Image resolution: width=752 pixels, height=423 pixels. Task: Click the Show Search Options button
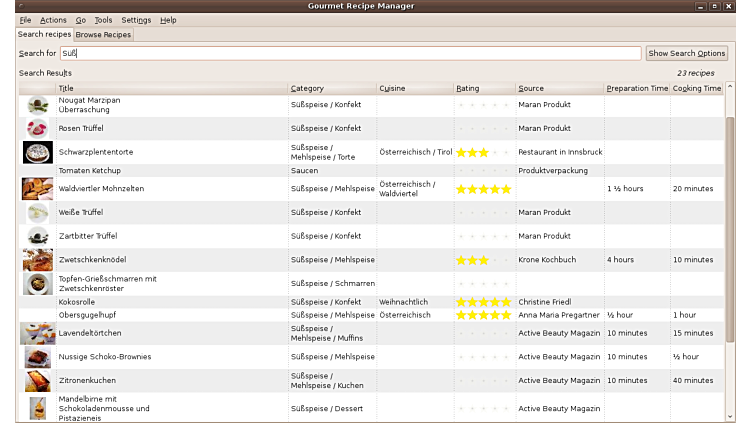click(686, 53)
